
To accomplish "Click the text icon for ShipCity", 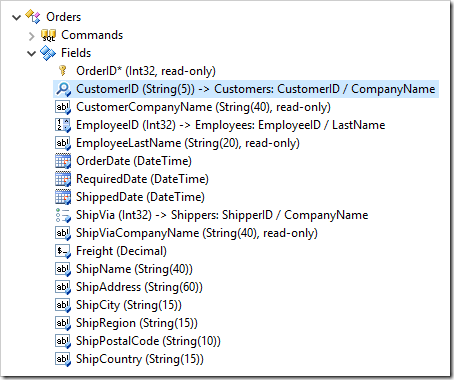I will [63, 305].
